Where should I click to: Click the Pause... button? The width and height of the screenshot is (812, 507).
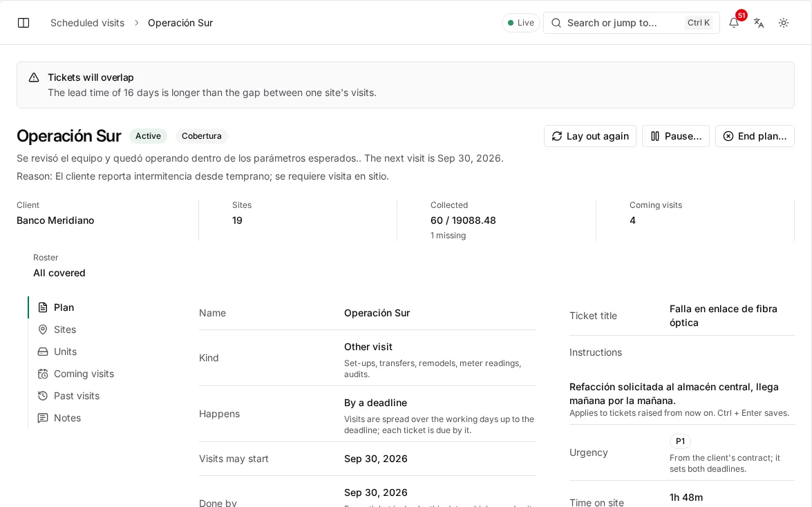tap(676, 136)
